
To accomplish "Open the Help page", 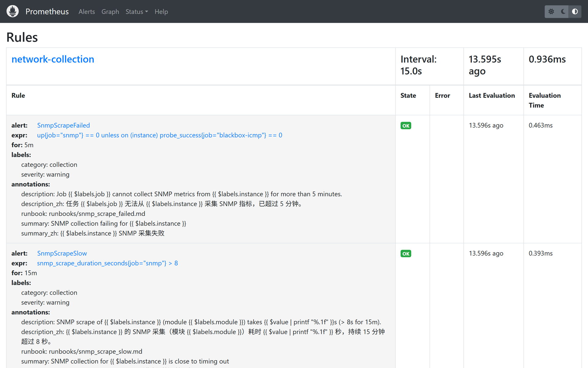I will [161, 12].
